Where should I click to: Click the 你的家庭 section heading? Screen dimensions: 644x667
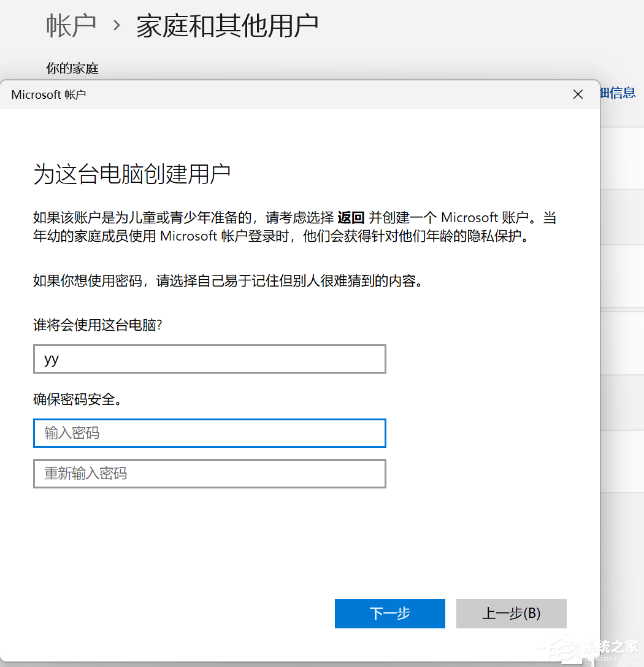pyautogui.click(x=72, y=68)
